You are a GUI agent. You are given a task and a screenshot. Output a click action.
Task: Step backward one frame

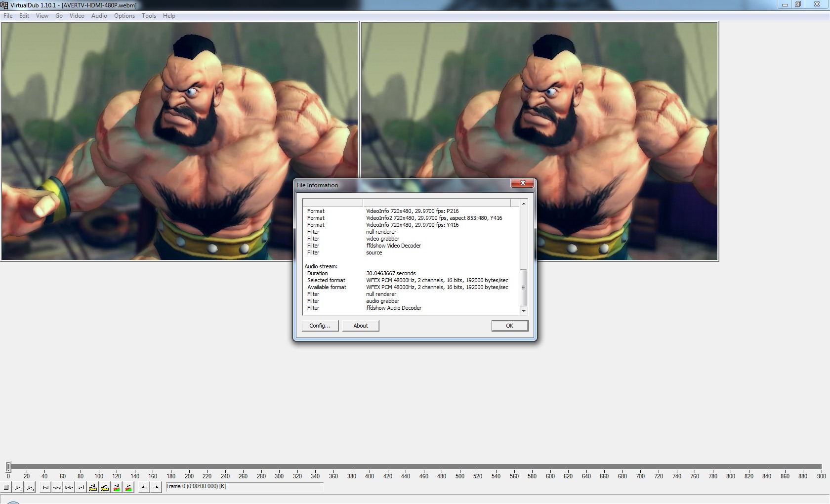[57, 488]
